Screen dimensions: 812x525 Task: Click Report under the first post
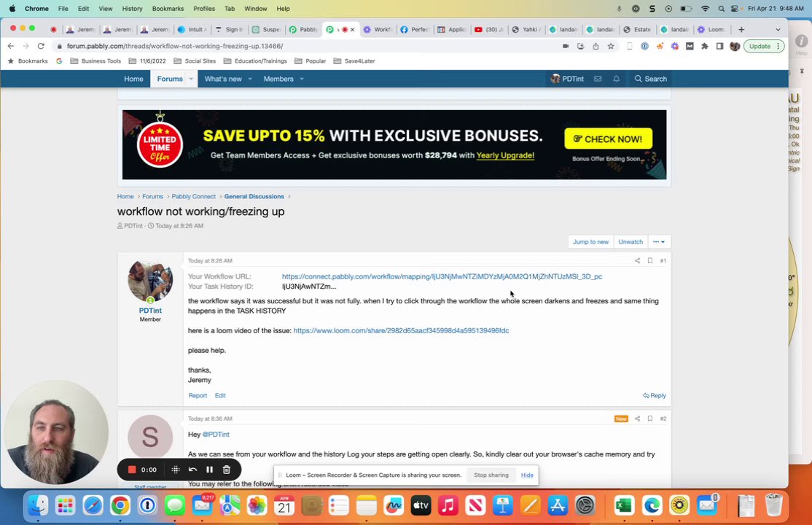click(198, 395)
